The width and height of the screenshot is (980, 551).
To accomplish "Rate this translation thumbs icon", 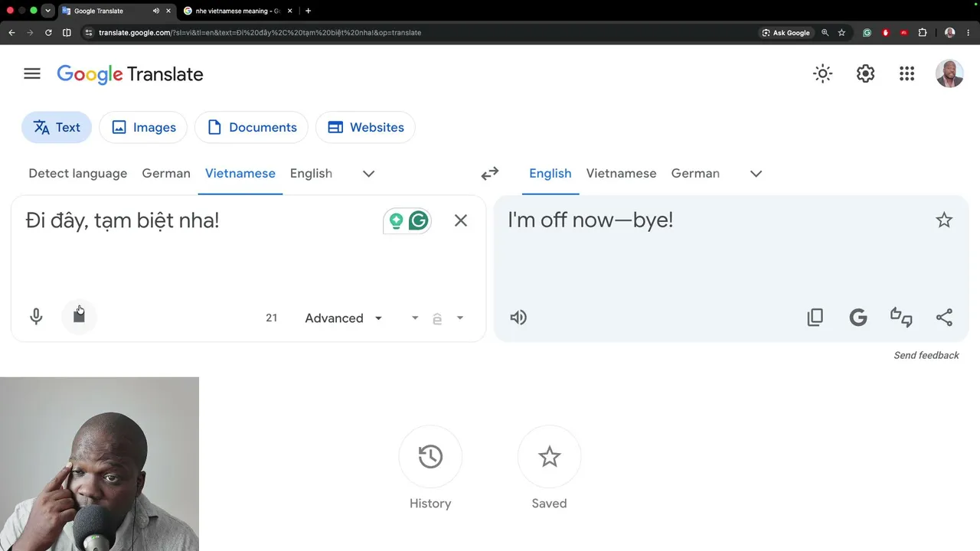I will tap(901, 317).
